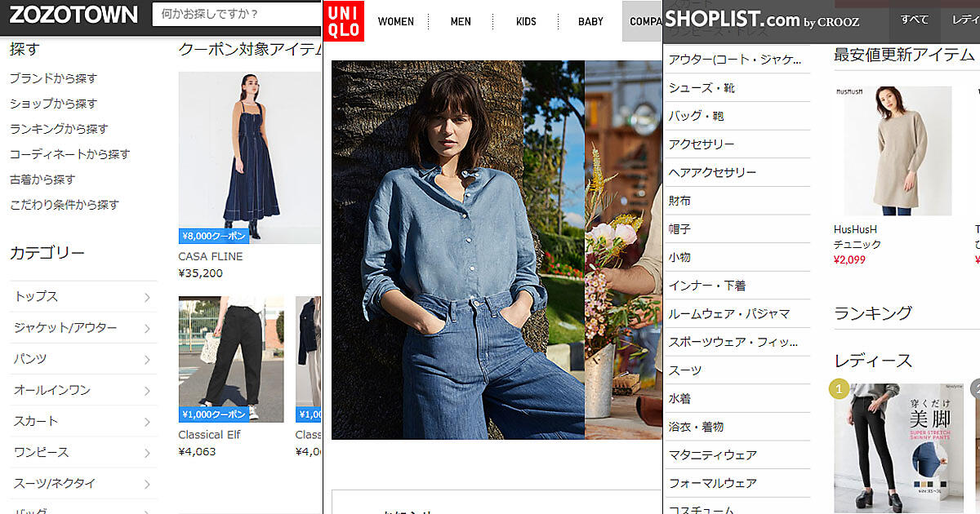Click the SHOPLIST.com by CROOZ logo

click(761, 20)
